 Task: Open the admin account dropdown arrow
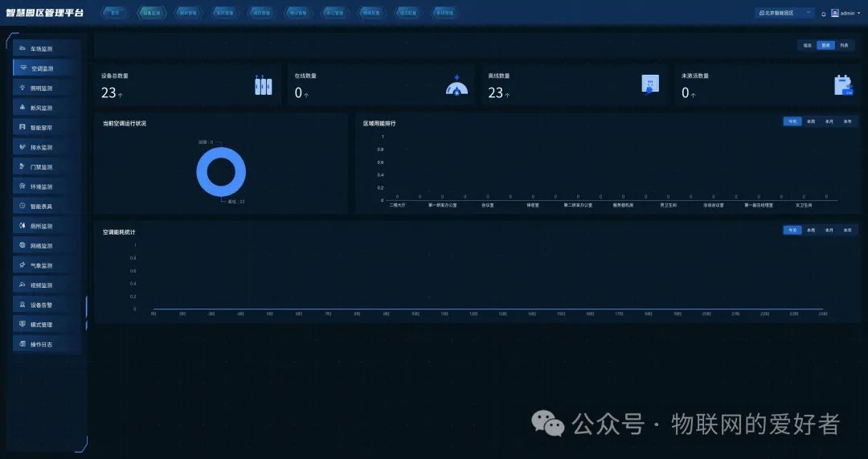coord(858,14)
